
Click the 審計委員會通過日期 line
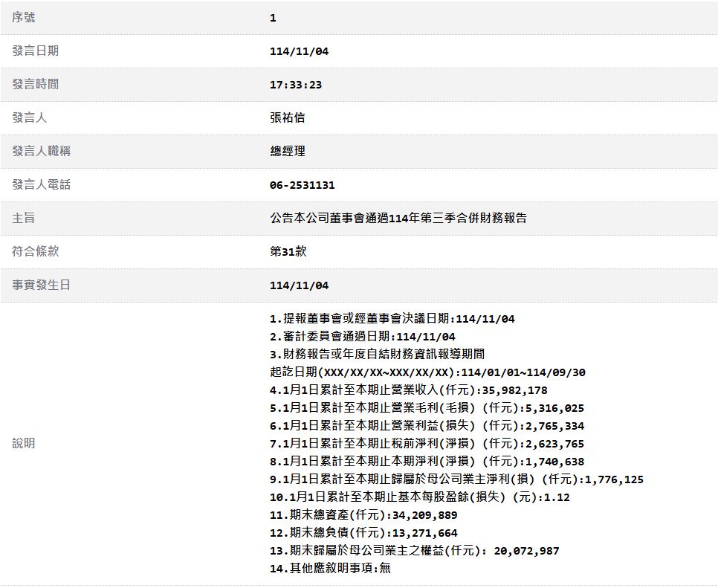(362, 337)
